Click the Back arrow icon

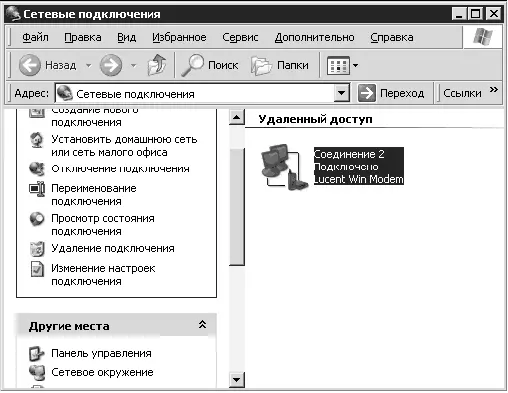click(x=30, y=65)
